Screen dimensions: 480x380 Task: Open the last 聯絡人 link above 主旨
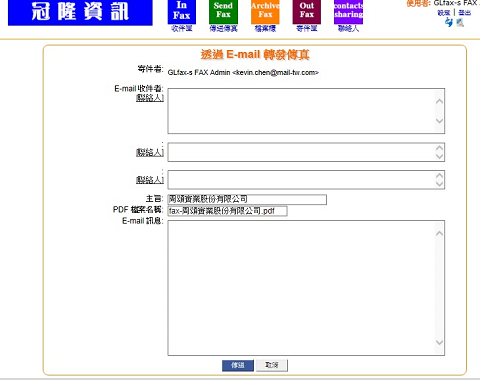150,180
